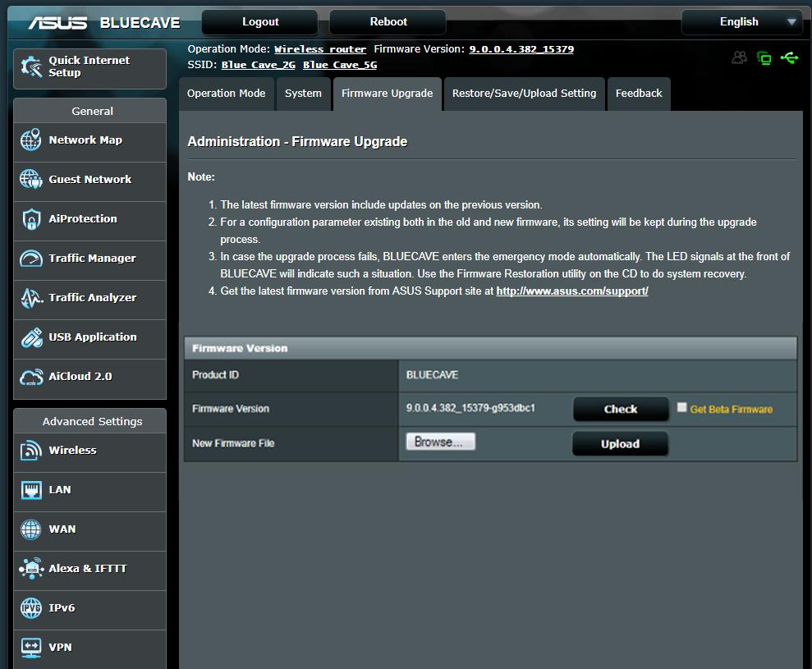Screen dimensions: 812x669
Task: Click the VPN monitor icon
Action: [31, 648]
